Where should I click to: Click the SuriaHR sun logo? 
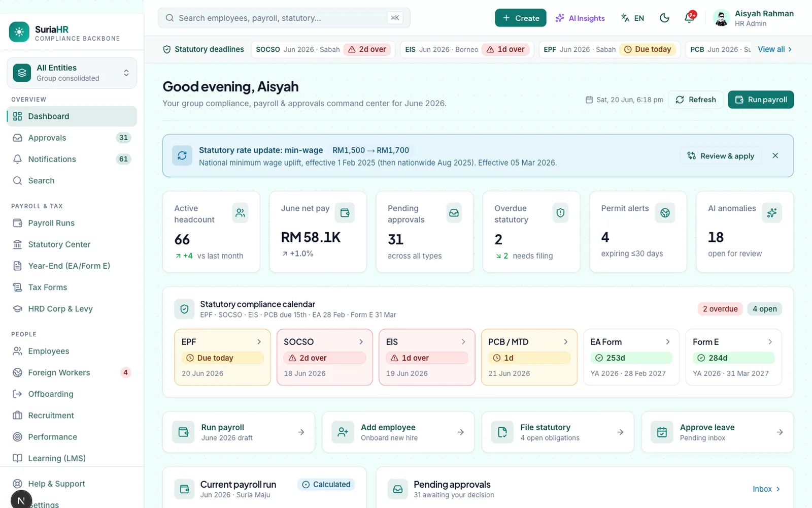point(19,32)
